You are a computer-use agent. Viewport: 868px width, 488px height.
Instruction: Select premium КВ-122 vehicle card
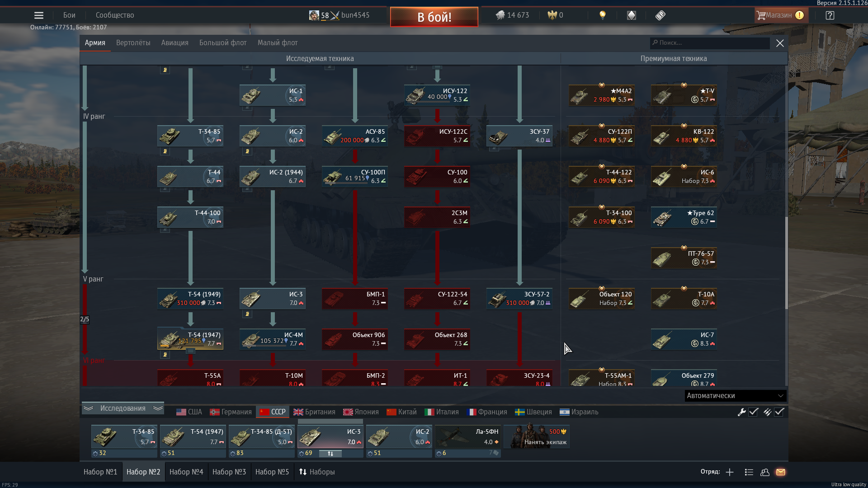(684, 136)
